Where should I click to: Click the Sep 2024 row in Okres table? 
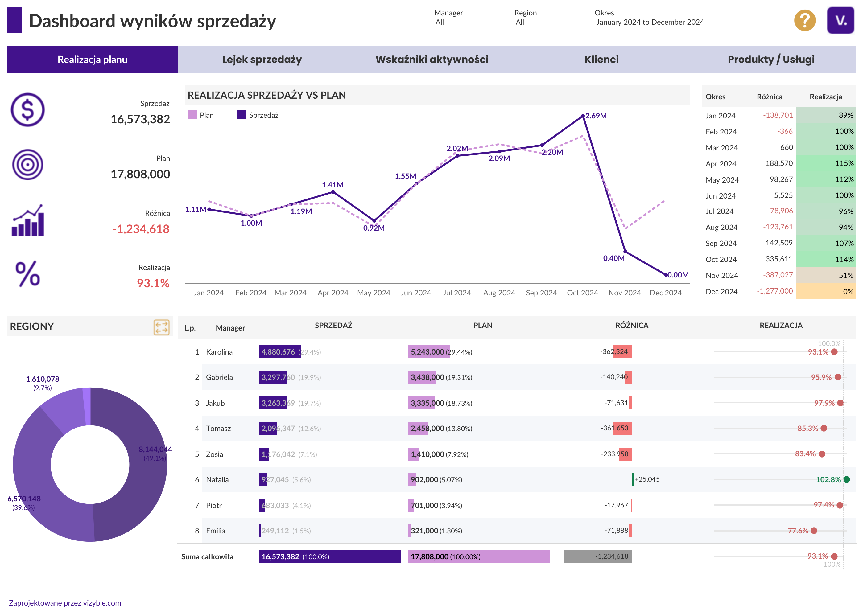point(779,243)
